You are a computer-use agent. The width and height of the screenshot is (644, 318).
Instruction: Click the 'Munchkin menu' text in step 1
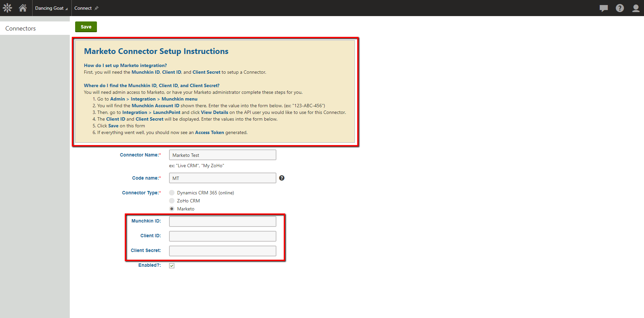pyautogui.click(x=179, y=99)
